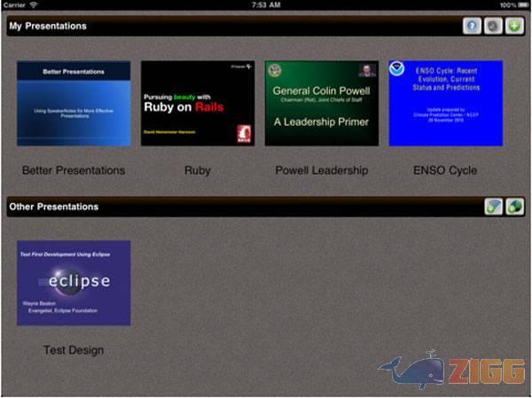The width and height of the screenshot is (532, 398).
Task: Tap the 7:53 AM clock in the status bar
Action: (266, 4)
